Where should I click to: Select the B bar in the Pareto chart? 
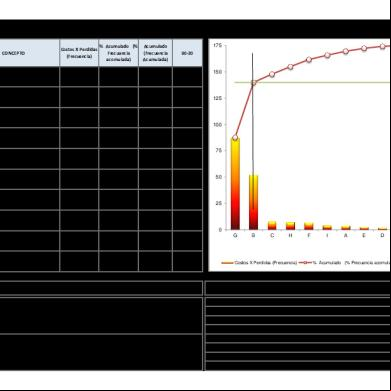pos(254,202)
